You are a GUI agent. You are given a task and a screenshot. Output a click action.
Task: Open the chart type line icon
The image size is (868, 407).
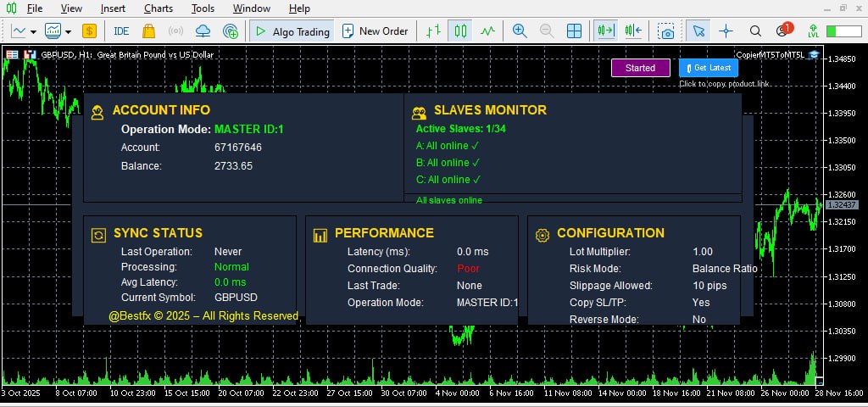coord(19,31)
